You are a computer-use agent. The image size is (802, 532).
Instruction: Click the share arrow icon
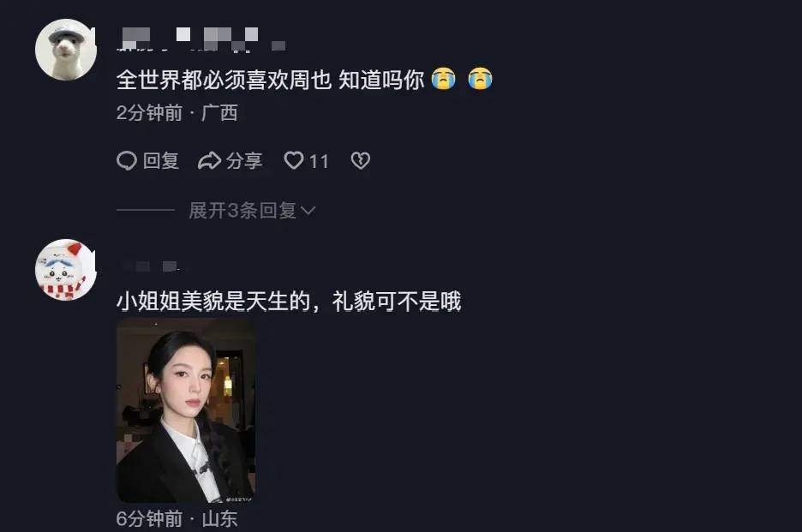click(209, 160)
